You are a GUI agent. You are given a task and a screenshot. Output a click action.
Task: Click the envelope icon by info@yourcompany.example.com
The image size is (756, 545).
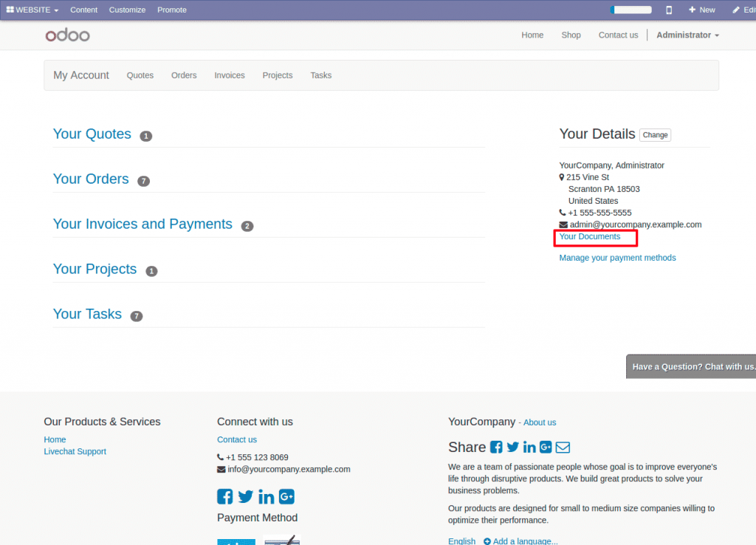(x=221, y=469)
